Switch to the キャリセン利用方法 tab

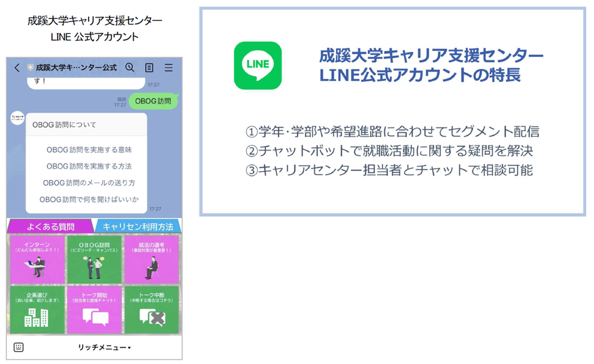[138, 226]
